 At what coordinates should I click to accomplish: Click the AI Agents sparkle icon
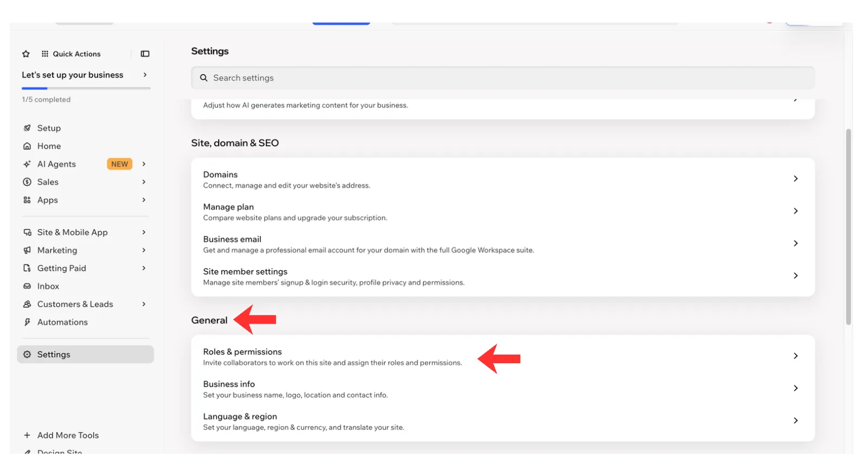(x=27, y=164)
